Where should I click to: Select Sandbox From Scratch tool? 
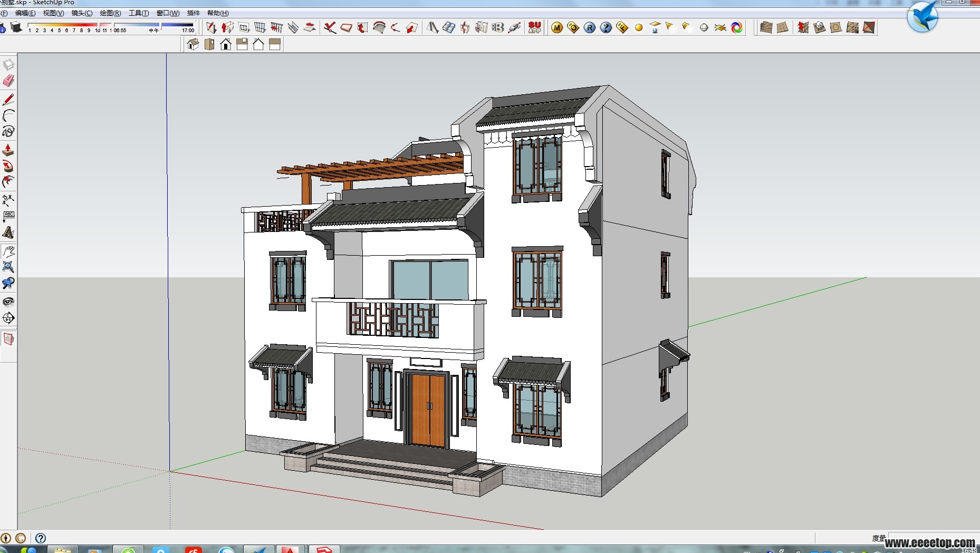pos(783,27)
